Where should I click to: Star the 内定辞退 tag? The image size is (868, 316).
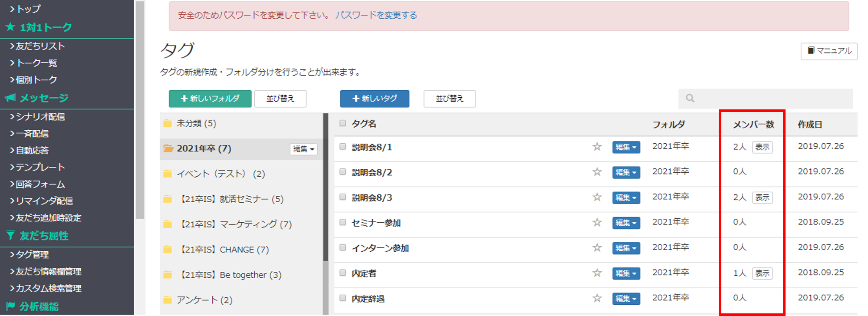(597, 298)
